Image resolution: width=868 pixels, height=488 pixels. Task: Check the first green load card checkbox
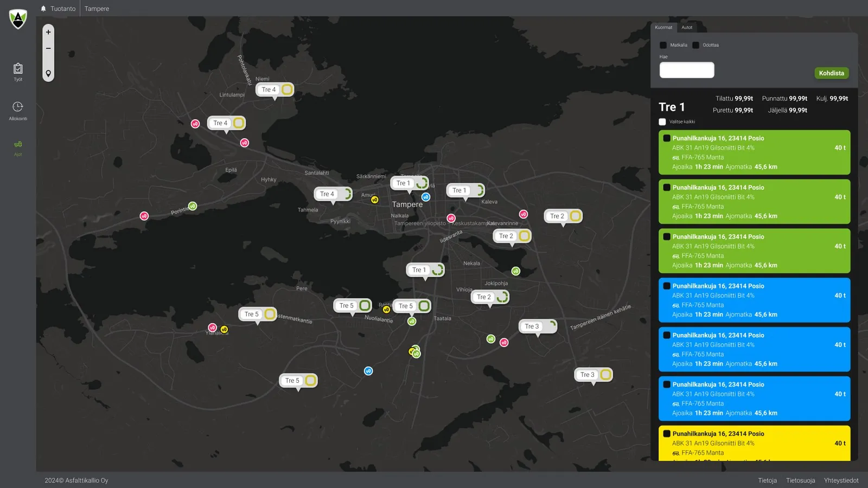point(667,138)
